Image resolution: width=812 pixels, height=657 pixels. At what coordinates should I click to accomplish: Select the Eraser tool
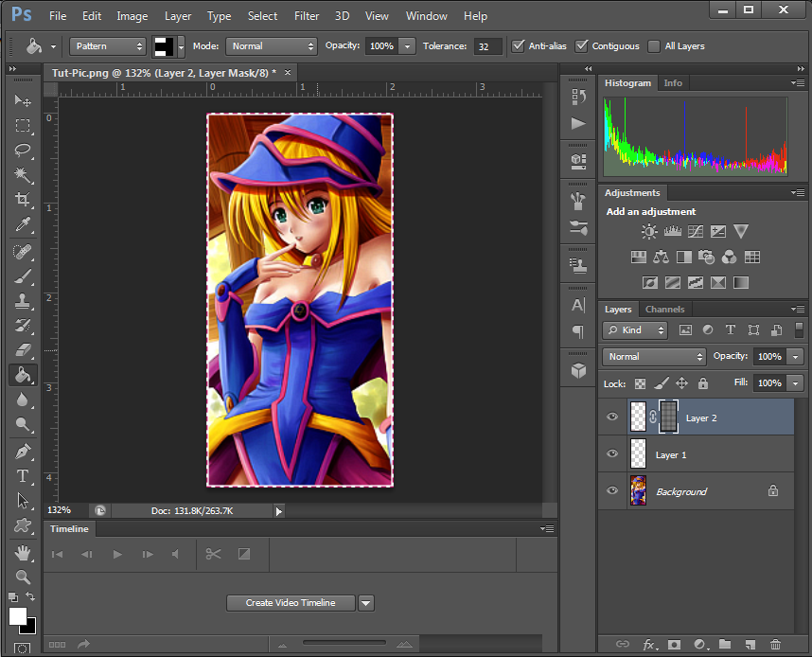23,350
